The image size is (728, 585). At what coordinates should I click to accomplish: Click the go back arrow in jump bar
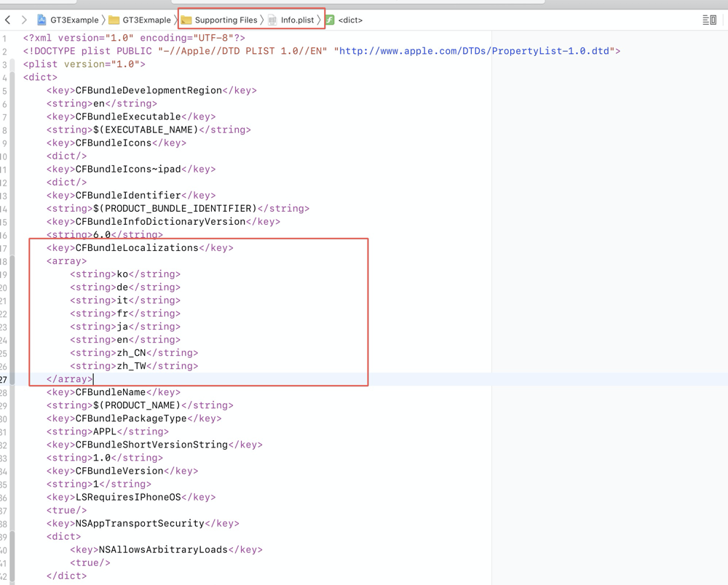(x=8, y=20)
